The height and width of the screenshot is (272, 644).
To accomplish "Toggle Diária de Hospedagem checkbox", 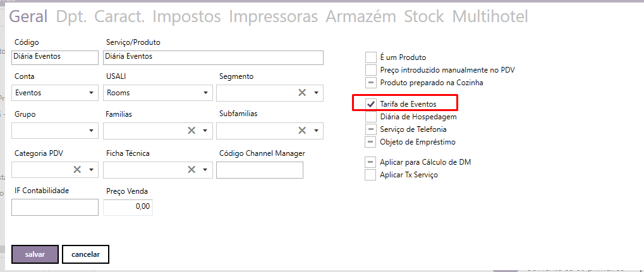I will [x=371, y=117].
